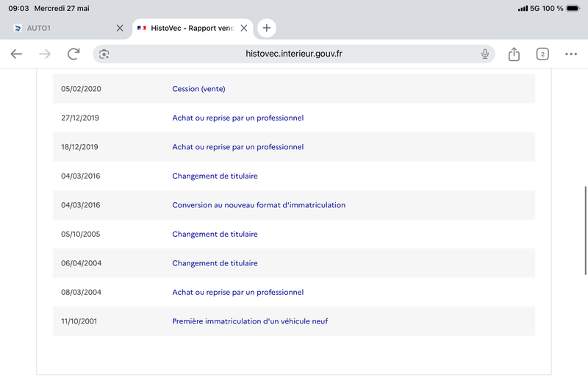
Task: Close the AUTO1 tab
Action: pos(120,28)
